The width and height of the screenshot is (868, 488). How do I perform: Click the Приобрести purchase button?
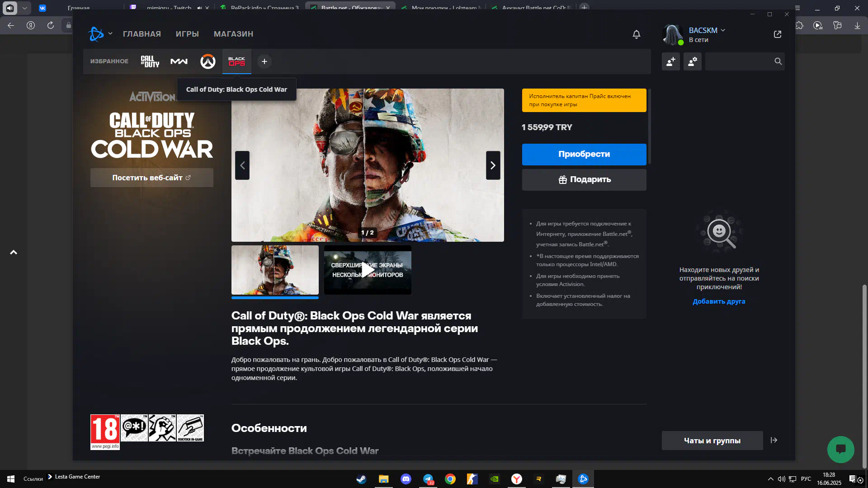click(584, 154)
